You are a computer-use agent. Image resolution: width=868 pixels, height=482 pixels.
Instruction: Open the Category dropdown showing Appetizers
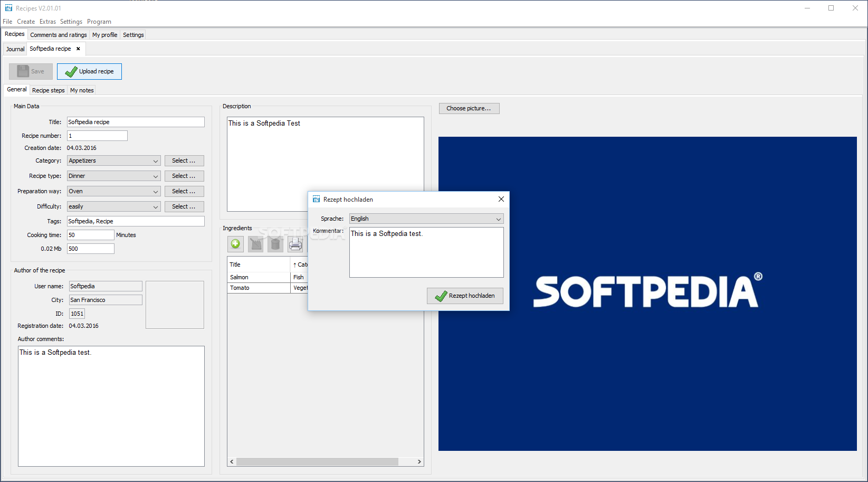[113, 160]
